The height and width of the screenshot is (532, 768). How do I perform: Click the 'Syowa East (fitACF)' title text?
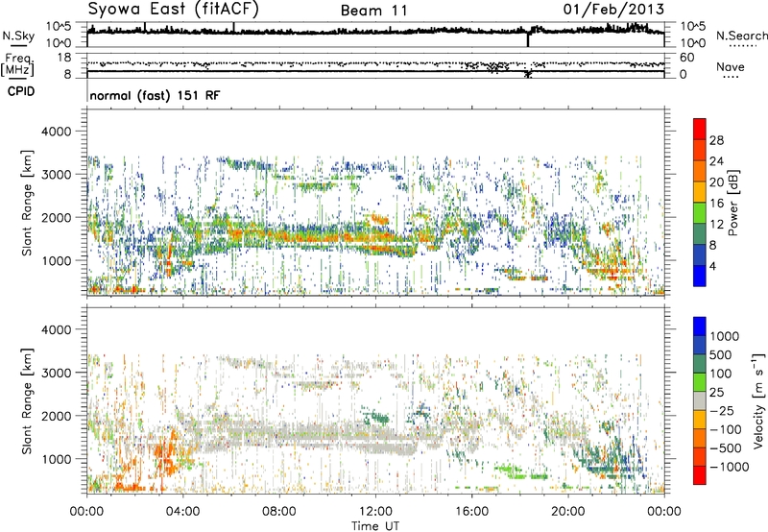click(x=173, y=10)
